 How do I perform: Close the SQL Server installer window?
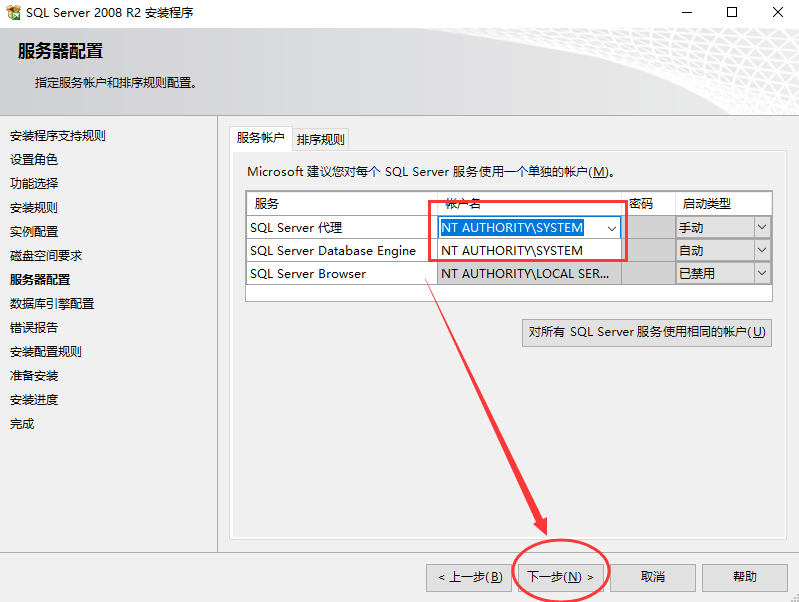pos(778,12)
